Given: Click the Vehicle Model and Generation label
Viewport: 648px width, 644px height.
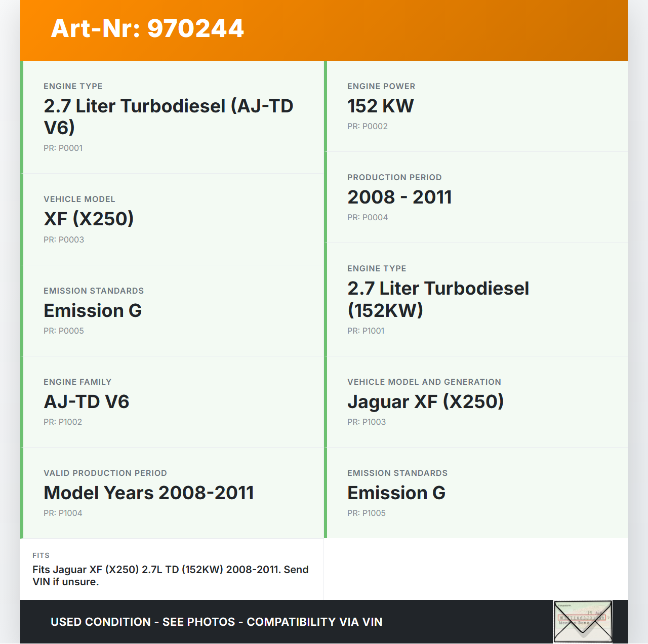Looking at the screenshot, I should (x=424, y=382).
